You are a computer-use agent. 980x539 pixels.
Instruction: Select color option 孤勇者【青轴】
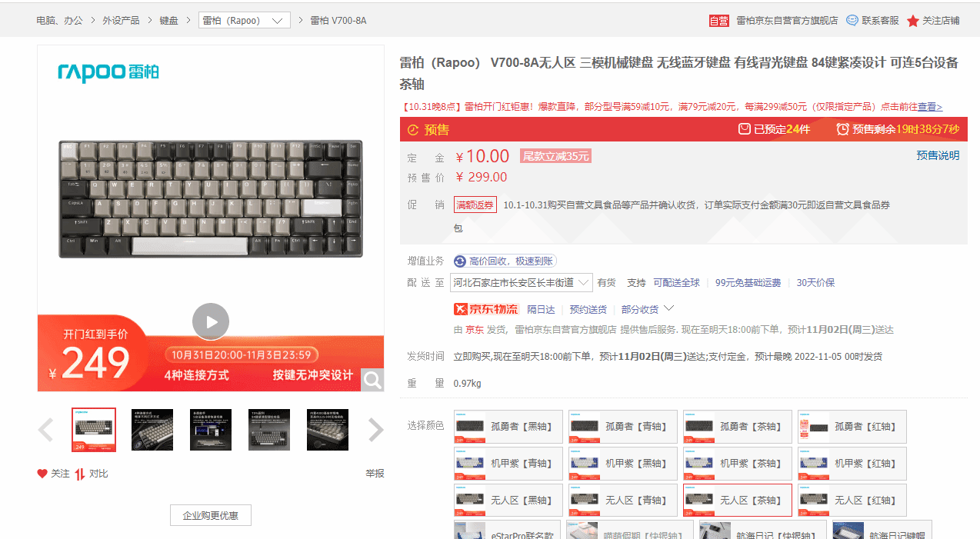point(623,426)
